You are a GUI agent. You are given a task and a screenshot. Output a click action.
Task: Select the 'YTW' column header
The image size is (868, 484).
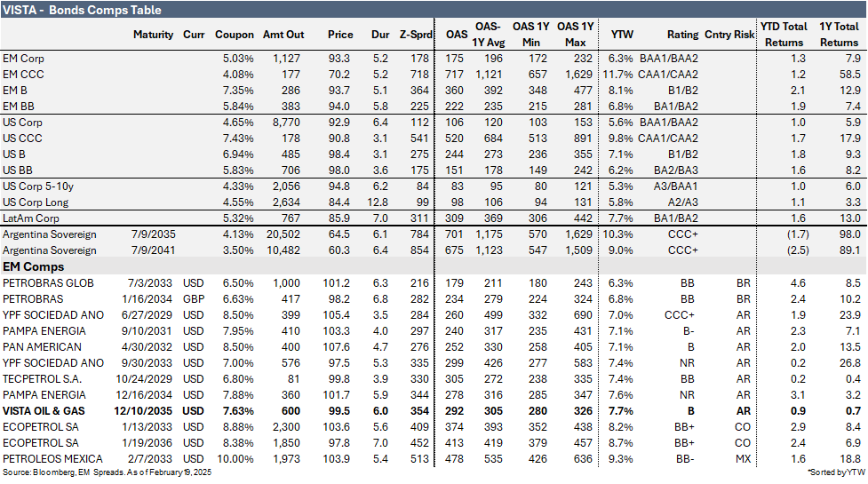pos(622,35)
